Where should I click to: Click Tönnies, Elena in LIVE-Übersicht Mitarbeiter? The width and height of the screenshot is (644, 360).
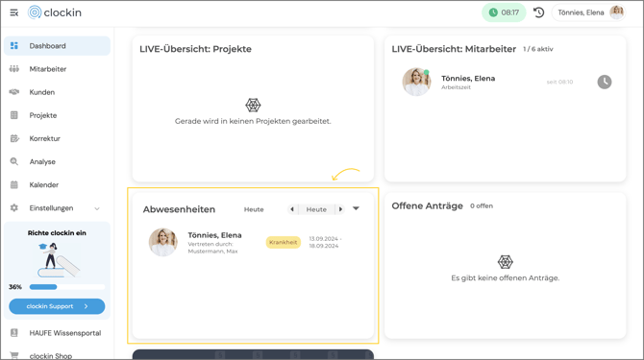pos(468,79)
